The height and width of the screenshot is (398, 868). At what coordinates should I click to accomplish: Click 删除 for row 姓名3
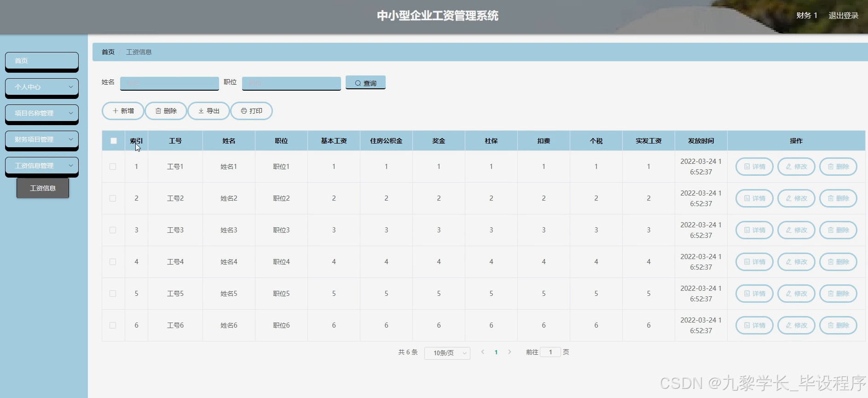tap(838, 230)
